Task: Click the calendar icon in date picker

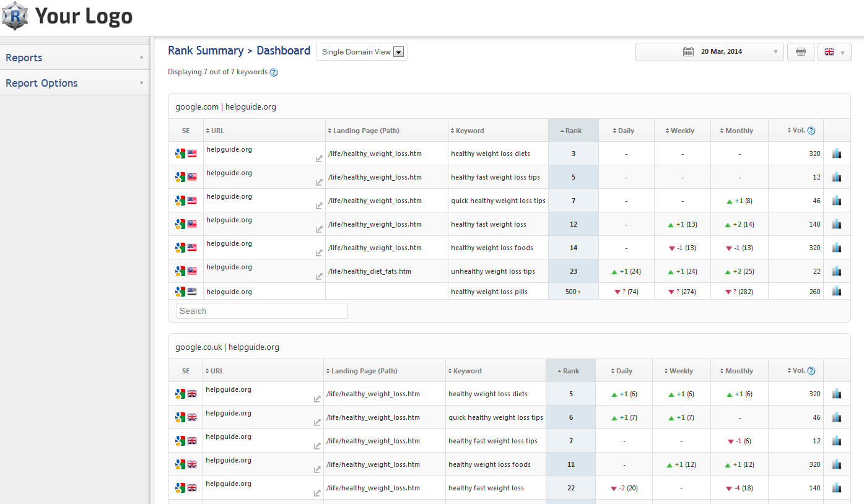Action: click(x=688, y=52)
